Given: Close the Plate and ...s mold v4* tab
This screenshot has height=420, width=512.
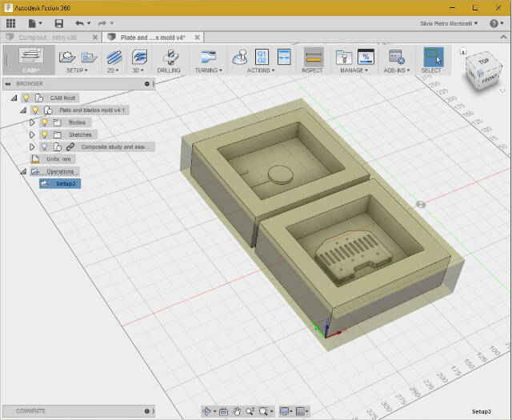Looking at the screenshot, I should [x=198, y=38].
